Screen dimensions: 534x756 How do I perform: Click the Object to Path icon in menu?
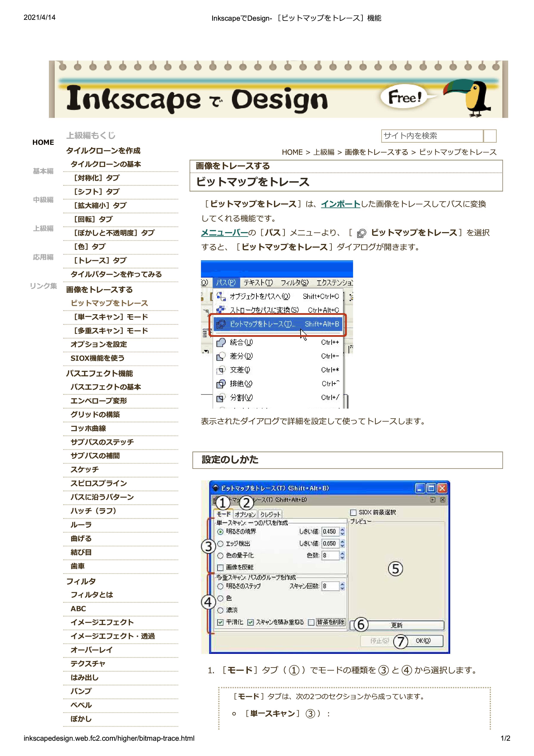pos(221,296)
